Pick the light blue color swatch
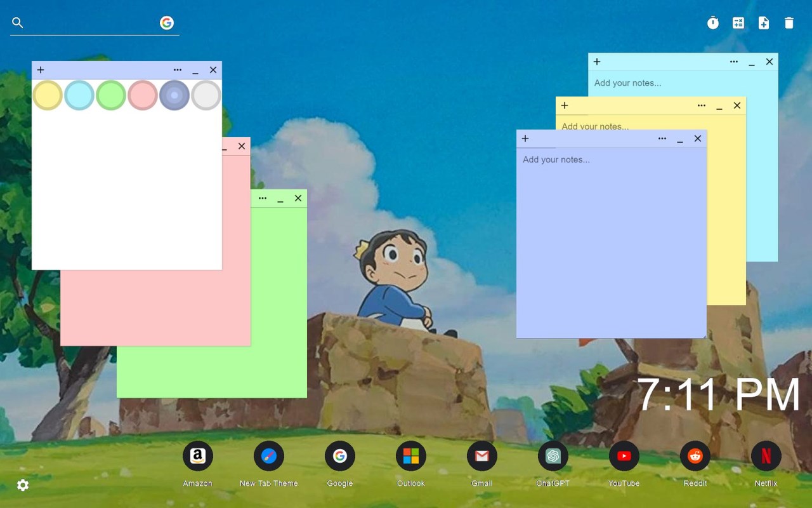812x508 pixels. click(79, 95)
